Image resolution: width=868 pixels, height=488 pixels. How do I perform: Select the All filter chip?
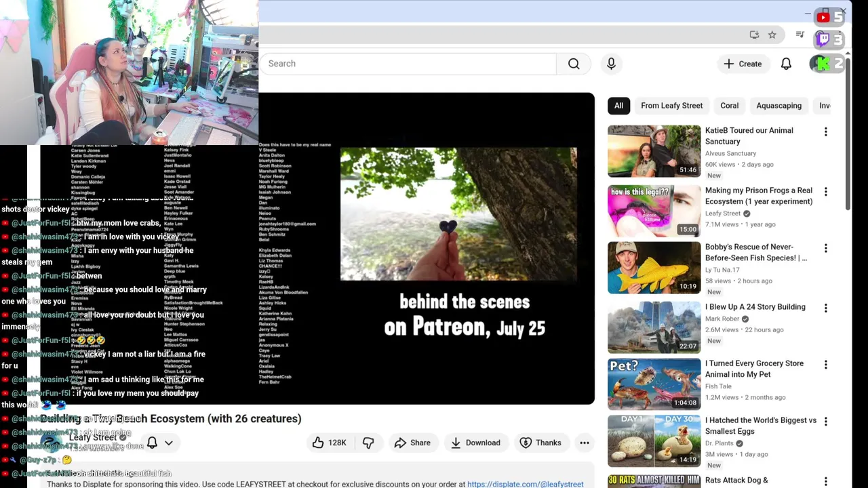(x=618, y=106)
